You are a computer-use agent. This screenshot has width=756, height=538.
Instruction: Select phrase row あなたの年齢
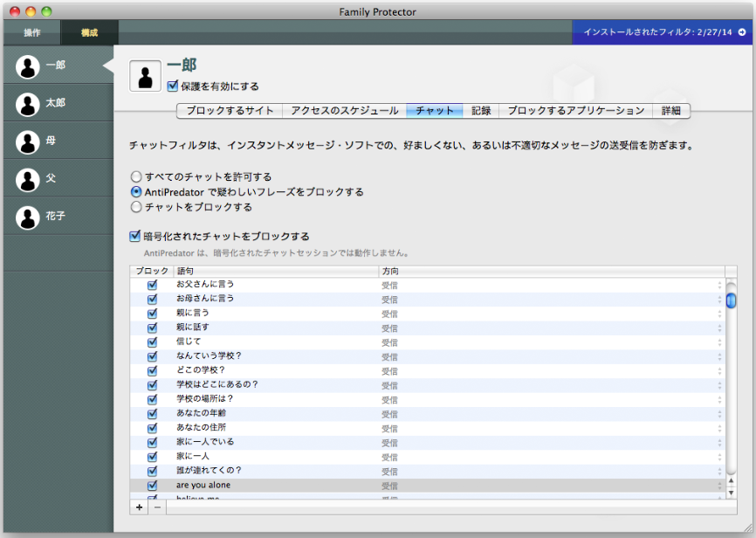coord(427,413)
